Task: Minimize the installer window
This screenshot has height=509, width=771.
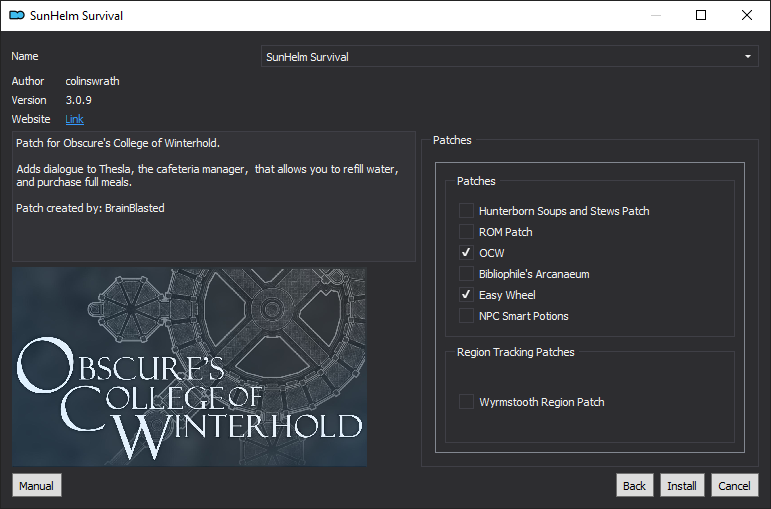Action: click(x=656, y=15)
